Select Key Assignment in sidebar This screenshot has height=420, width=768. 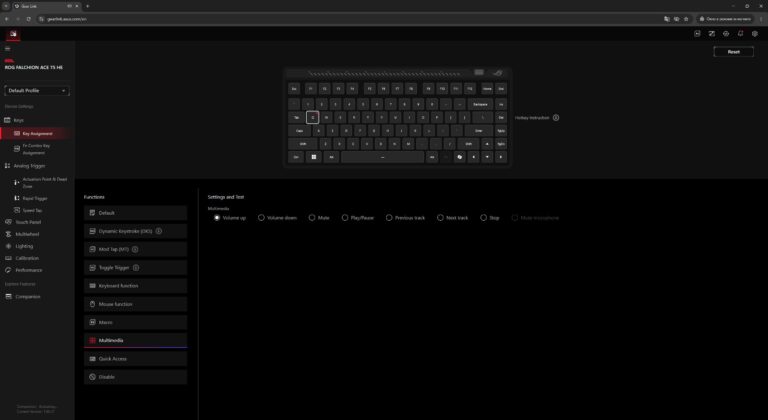tap(37, 133)
